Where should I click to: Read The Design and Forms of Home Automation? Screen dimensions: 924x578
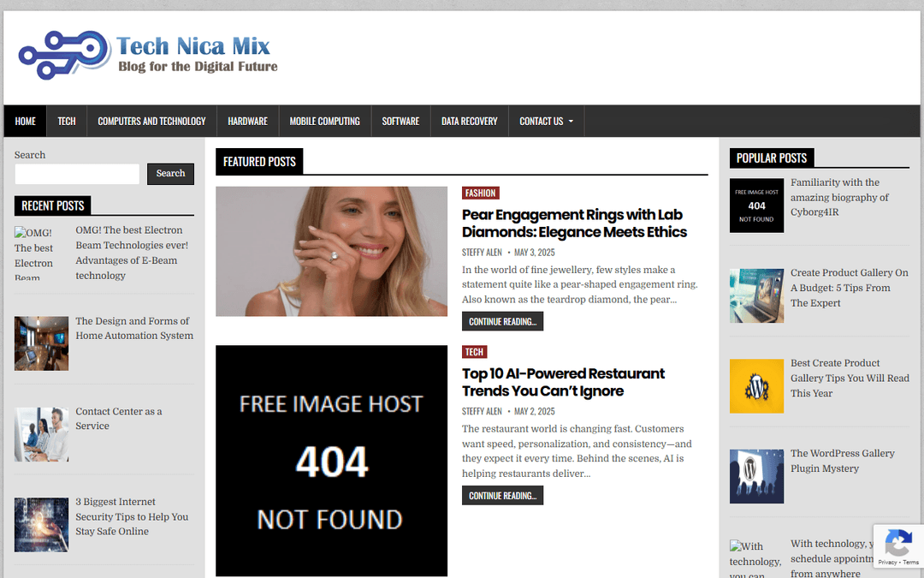point(134,328)
